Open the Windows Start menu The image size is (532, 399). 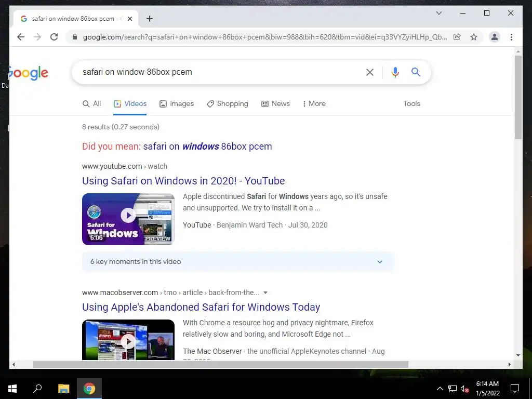(12, 389)
